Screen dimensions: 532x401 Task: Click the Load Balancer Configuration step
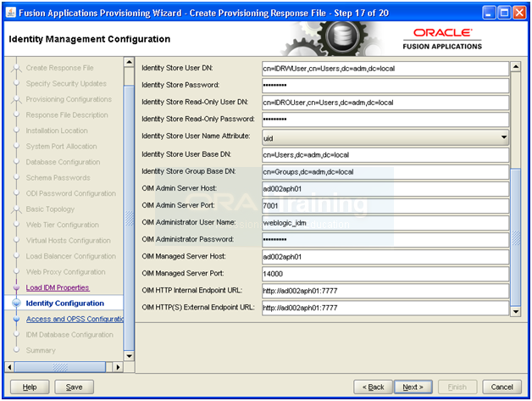click(x=71, y=256)
